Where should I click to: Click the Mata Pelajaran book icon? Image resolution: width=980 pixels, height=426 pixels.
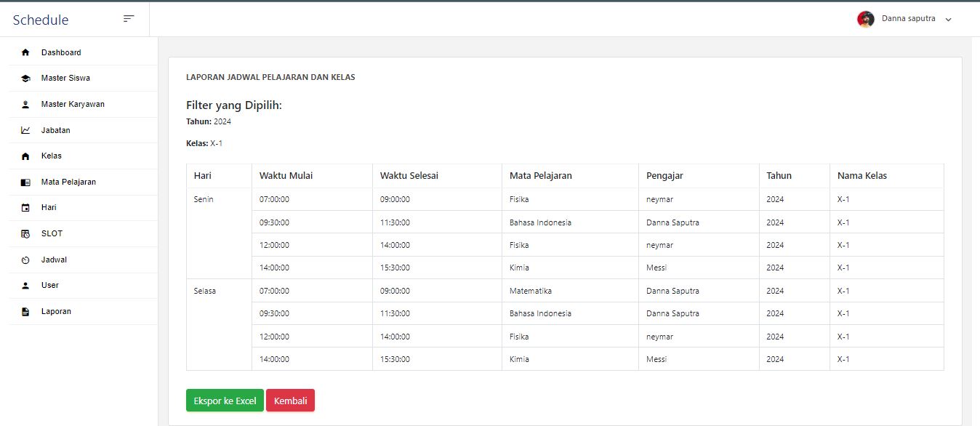tap(25, 182)
